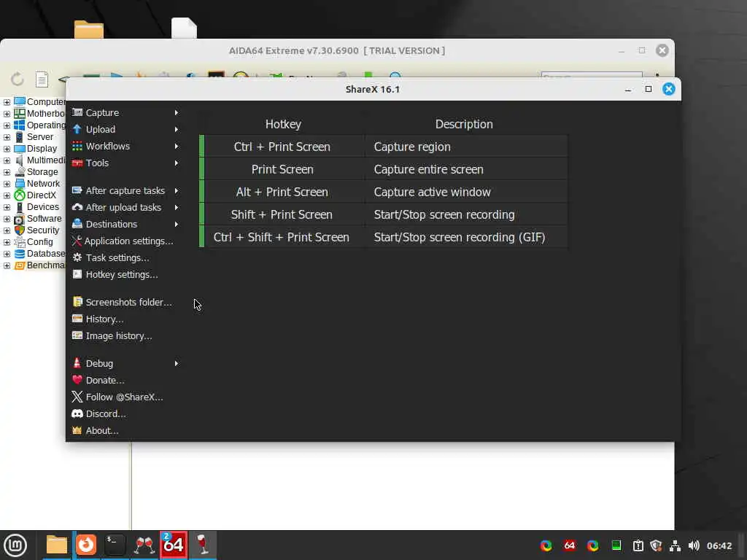
Task: Click the blue Upload arrow icon
Action: (x=77, y=129)
